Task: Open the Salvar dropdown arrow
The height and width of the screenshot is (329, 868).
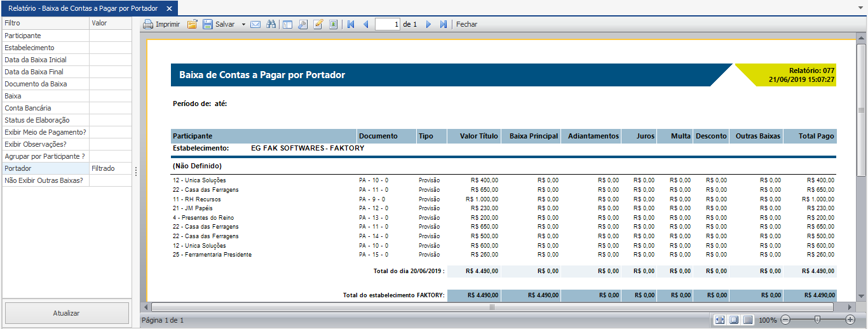Action: [243, 24]
